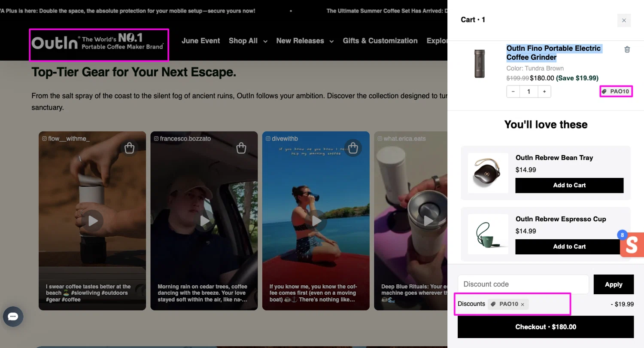Click the 'Top-Tier Gear for Your Next Escape.' heading
Screen dimensions: 644x348
pos(134,72)
